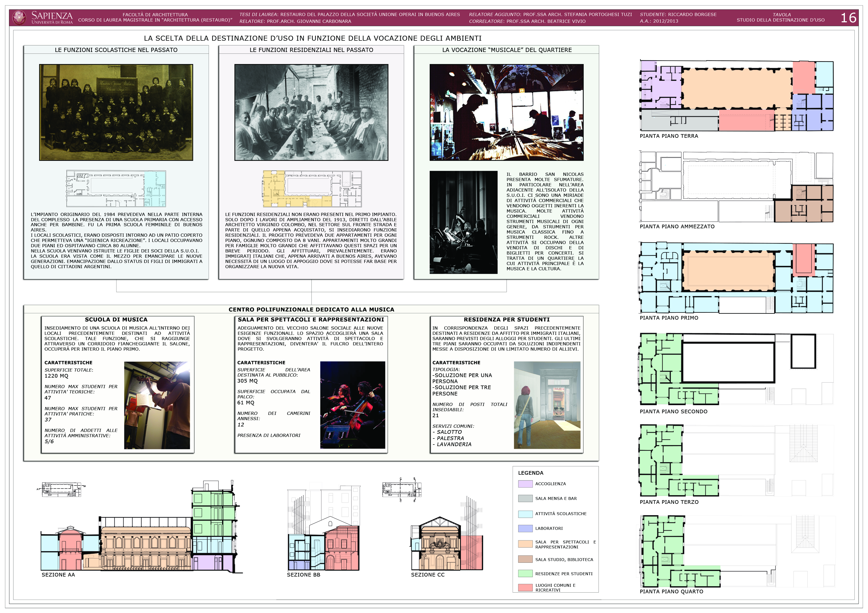Open the student residence corridor rendering
This screenshot has width=868, height=613.
point(547,405)
